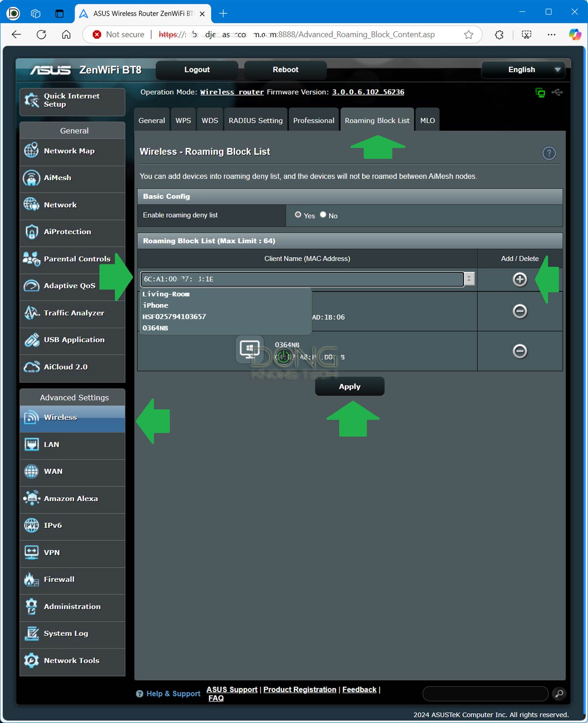The width and height of the screenshot is (588, 723).
Task: Remove the first blocked client entry
Action: pos(519,311)
